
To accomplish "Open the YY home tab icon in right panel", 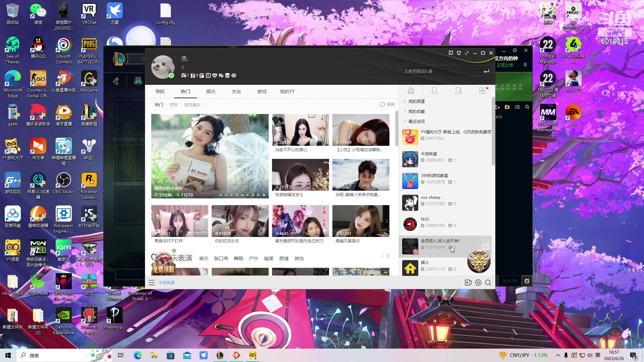I will click(x=411, y=90).
